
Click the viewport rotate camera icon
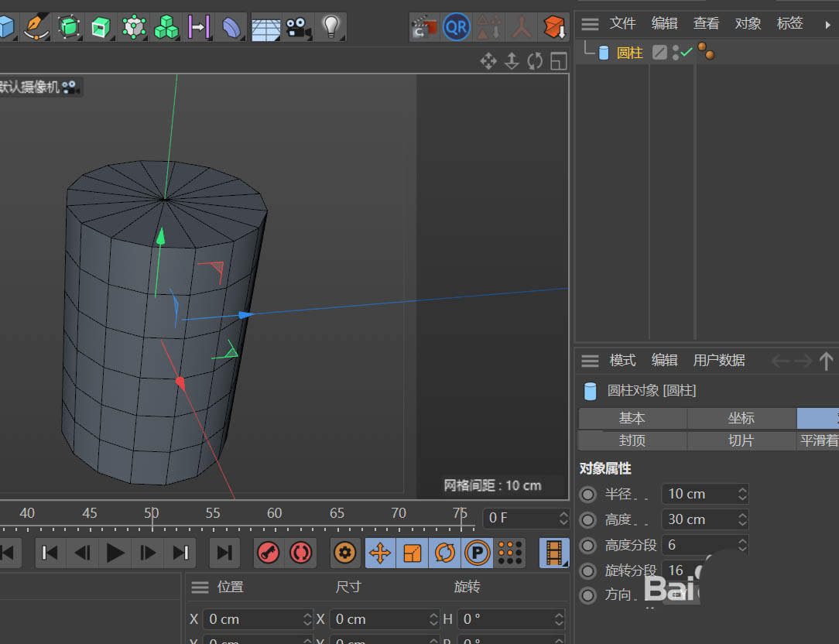tap(535, 61)
